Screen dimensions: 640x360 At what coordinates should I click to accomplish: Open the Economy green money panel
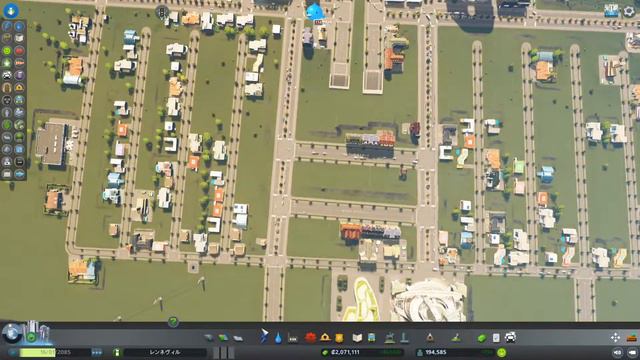tap(482, 338)
